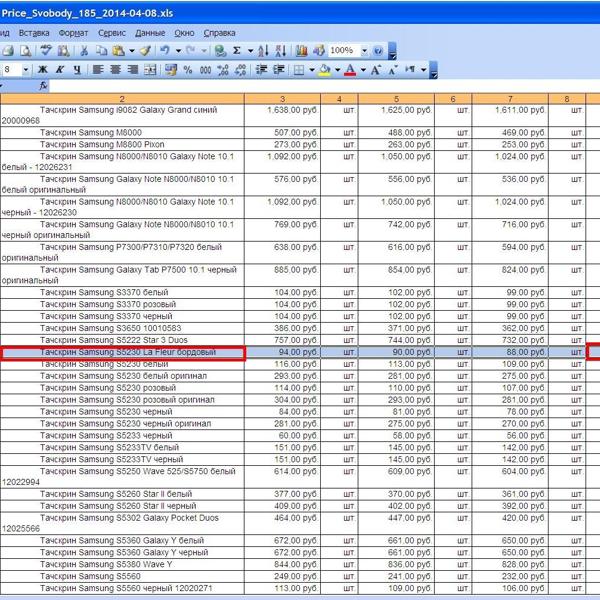The image size is (600, 600).
Task: Open the Chart Wizard icon
Action: (302, 51)
